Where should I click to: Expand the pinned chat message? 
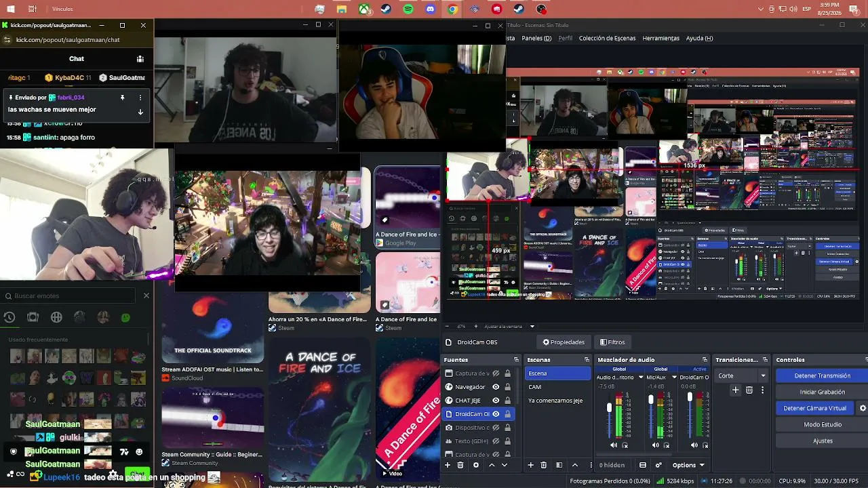pos(140,112)
